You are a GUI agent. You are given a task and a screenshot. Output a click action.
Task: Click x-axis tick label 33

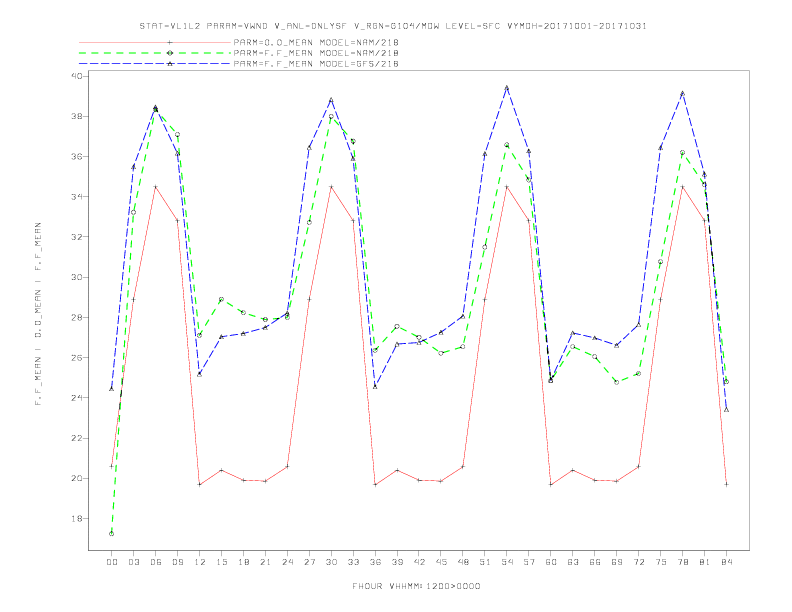click(354, 562)
